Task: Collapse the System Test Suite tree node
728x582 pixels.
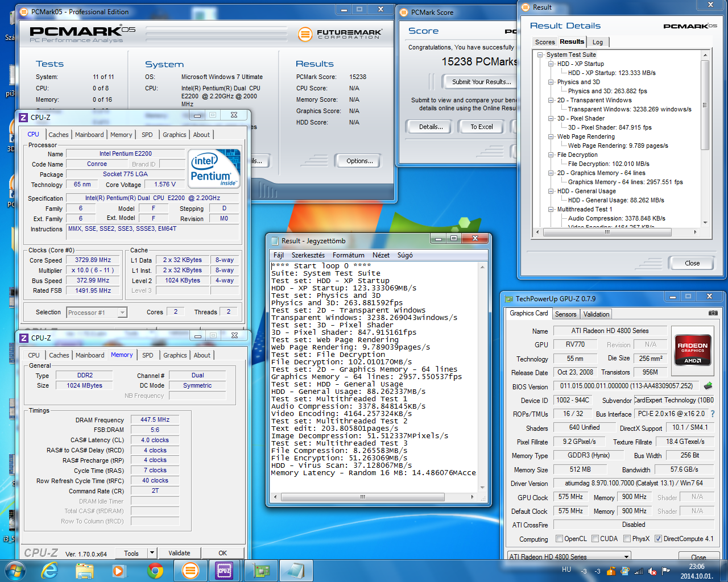Action: point(540,55)
